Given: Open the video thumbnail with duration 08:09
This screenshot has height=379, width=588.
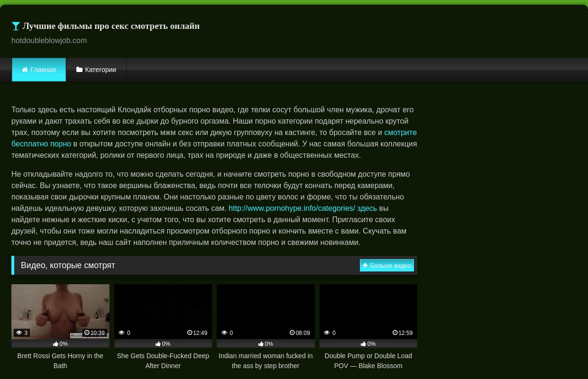Looking at the screenshot, I should tap(266, 310).
